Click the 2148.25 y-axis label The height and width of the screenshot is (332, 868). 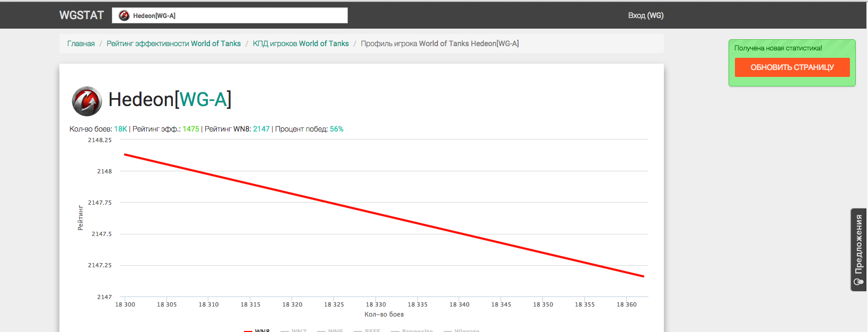(100, 140)
